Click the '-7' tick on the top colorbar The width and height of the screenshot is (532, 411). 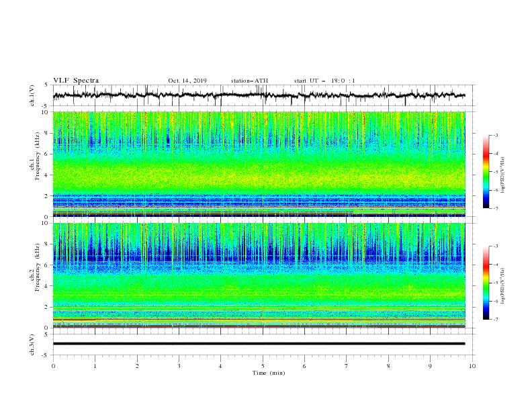pyautogui.click(x=495, y=208)
